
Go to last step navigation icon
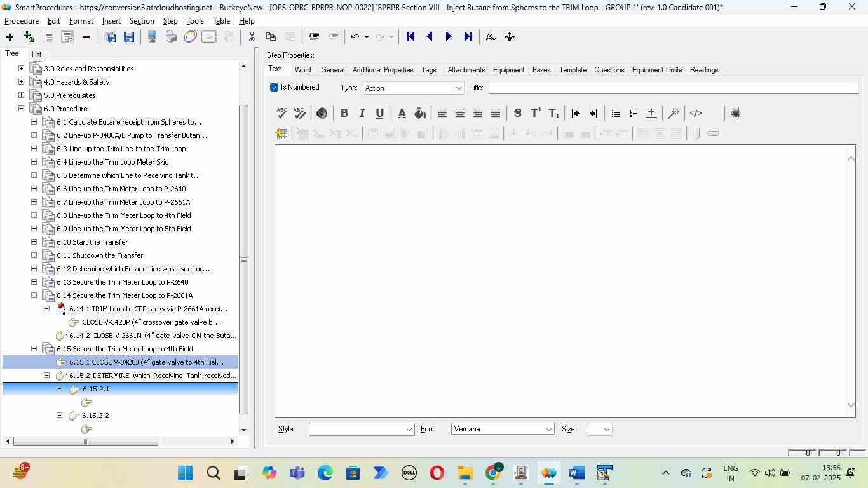(x=468, y=37)
